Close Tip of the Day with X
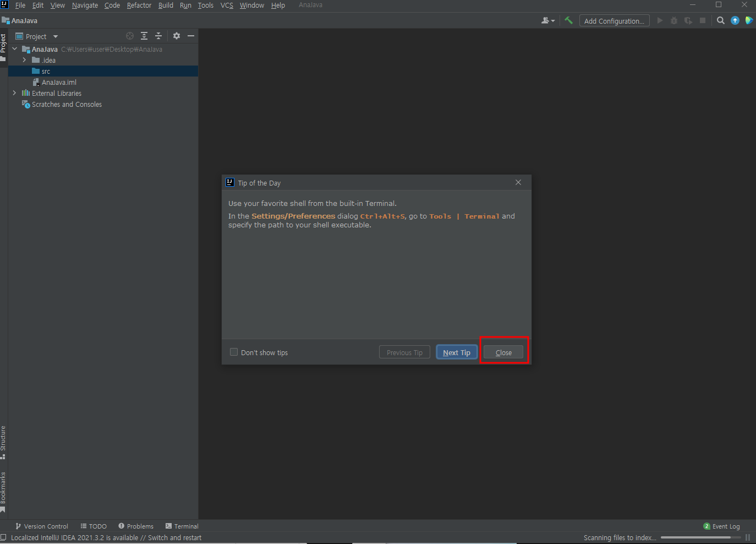The height and width of the screenshot is (544, 756). (518, 182)
